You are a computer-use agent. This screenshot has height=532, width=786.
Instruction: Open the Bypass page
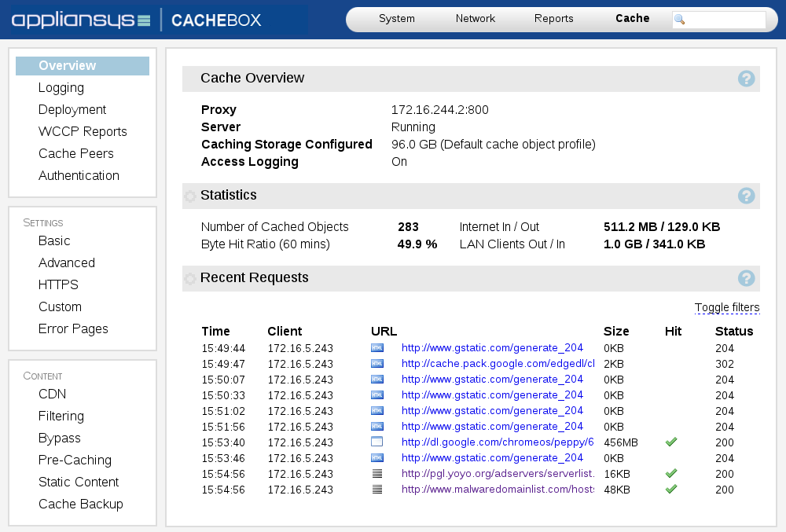click(59, 438)
